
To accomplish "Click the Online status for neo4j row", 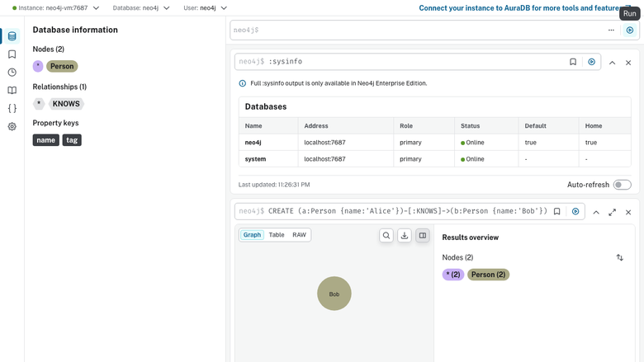I will click(472, 143).
